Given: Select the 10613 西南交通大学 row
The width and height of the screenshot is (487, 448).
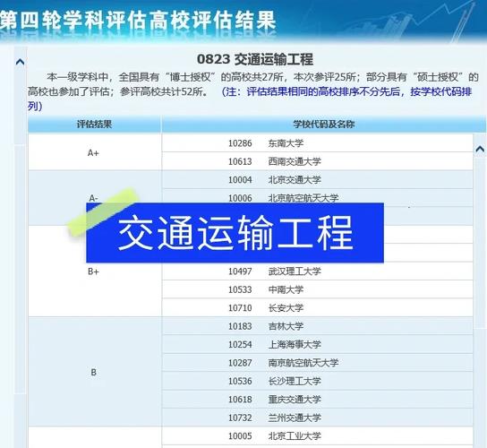Looking at the screenshot, I should [x=318, y=161].
